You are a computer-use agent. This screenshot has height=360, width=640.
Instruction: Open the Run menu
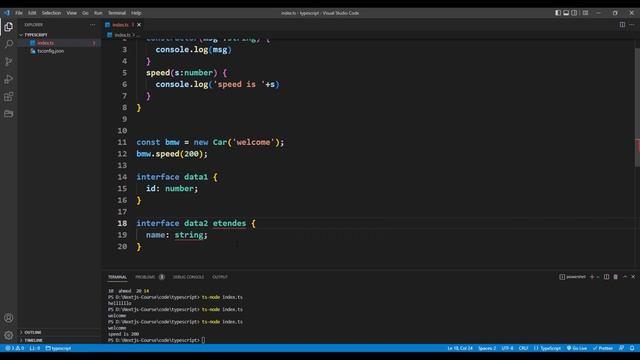point(98,13)
